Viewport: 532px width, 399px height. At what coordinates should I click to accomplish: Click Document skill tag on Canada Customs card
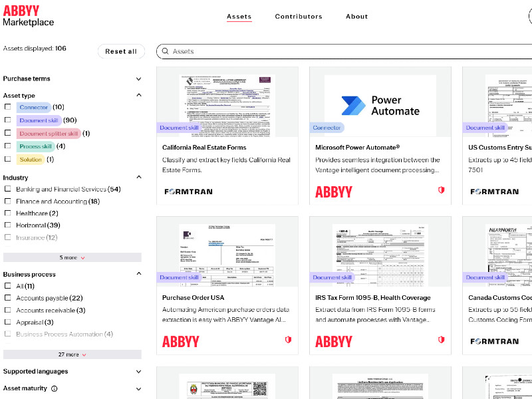485,277
